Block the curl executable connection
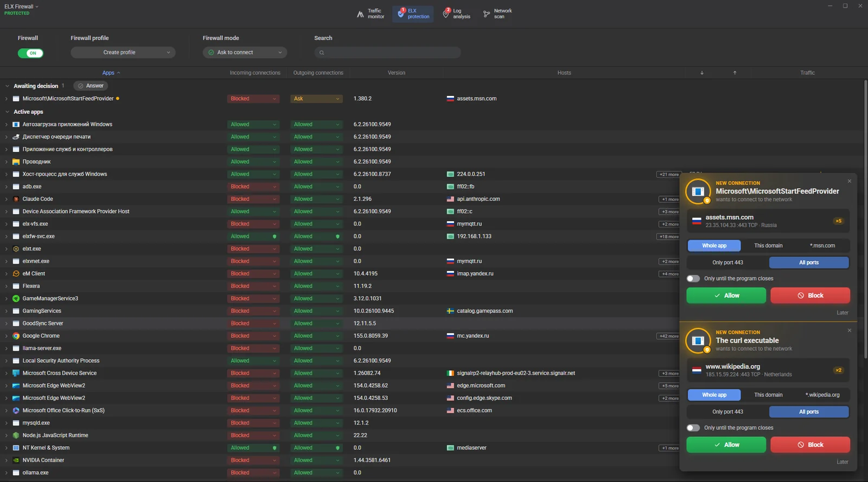868x482 pixels. click(810, 445)
